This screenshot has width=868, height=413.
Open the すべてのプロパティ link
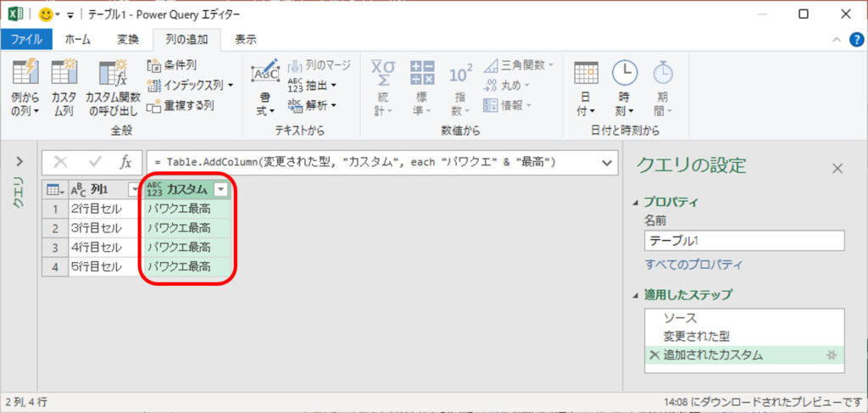[x=693, y=265]
